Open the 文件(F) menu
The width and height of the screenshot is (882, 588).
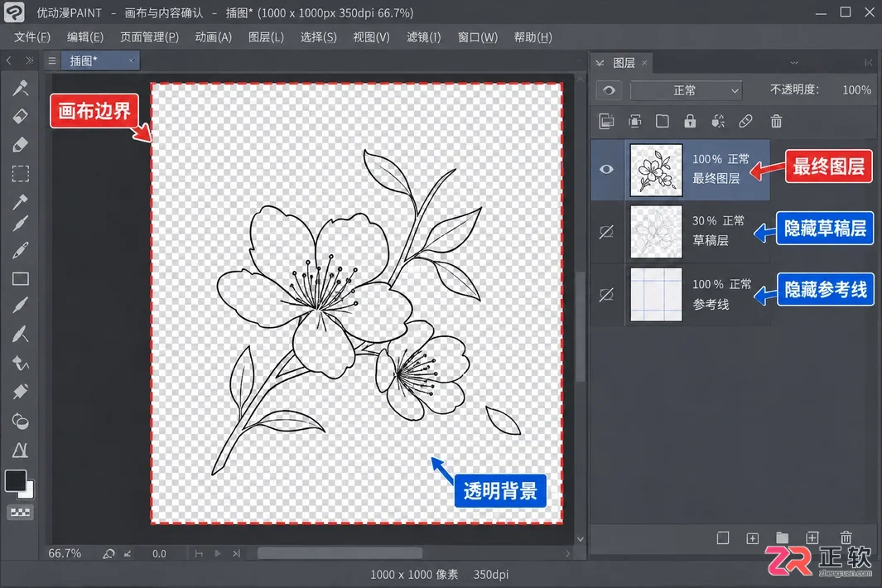[32, 37]
